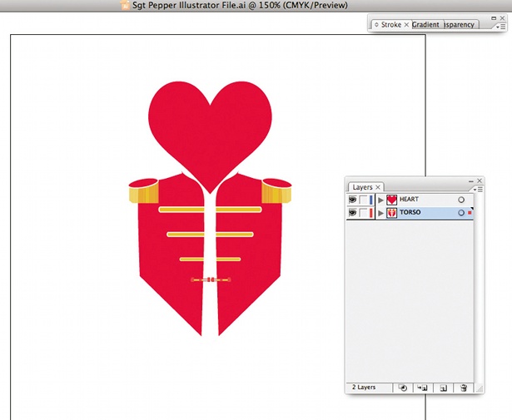Screen dimensions: 512x420
Task: Switch to the Stroke tab
Action: pos(391,25)
